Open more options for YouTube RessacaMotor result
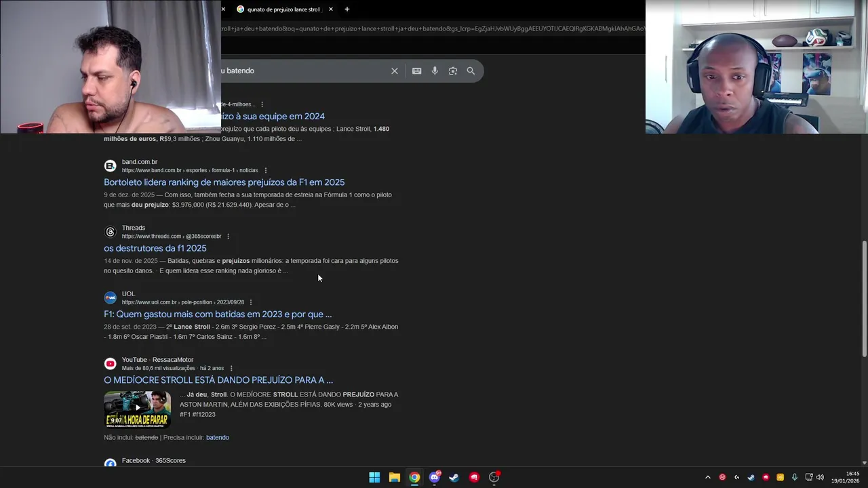Viewport: 868px width, 488px height. pyautogui.click(x=231, y=368)
